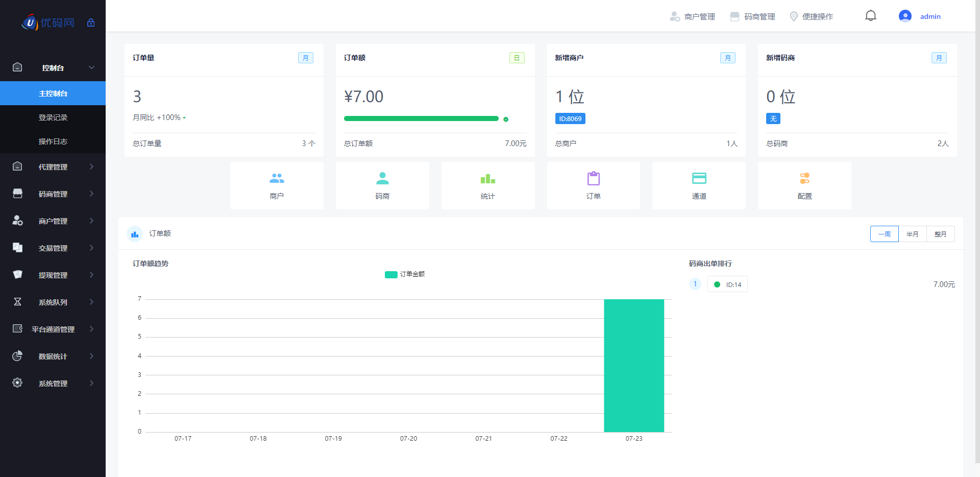Switch chart range to 整月

tap(940, 234)
